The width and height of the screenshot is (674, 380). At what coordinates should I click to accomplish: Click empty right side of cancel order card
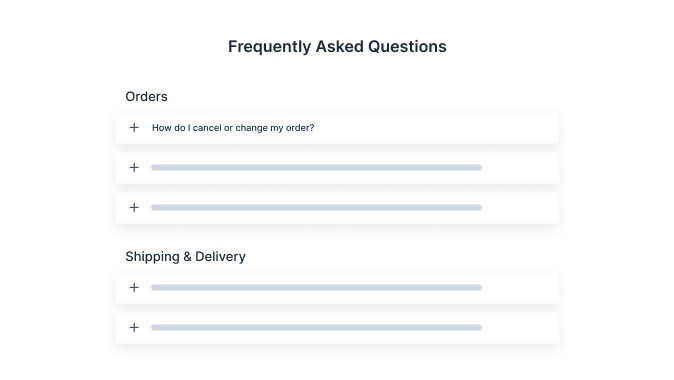point(436,128)
